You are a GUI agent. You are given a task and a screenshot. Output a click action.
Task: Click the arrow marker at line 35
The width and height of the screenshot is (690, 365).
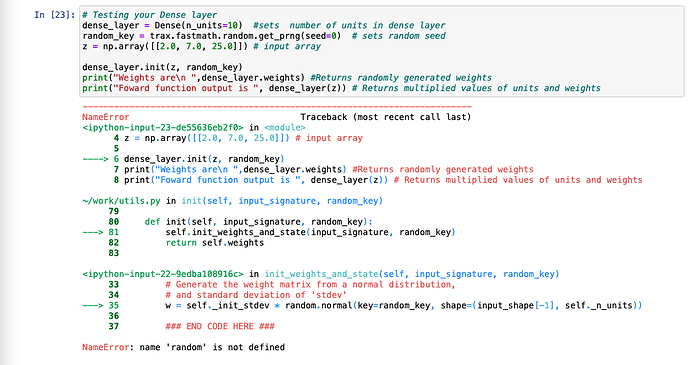click(x=93, y=306)
